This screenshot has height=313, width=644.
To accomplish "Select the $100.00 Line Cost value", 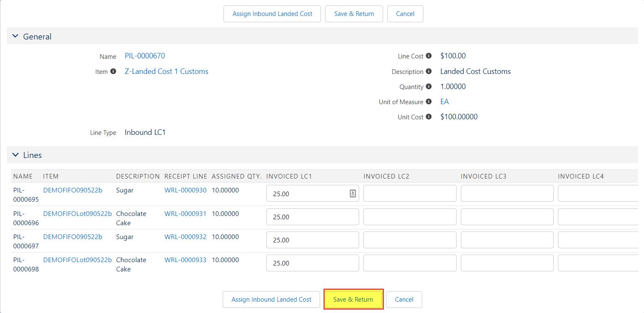I will click(453, 56).
